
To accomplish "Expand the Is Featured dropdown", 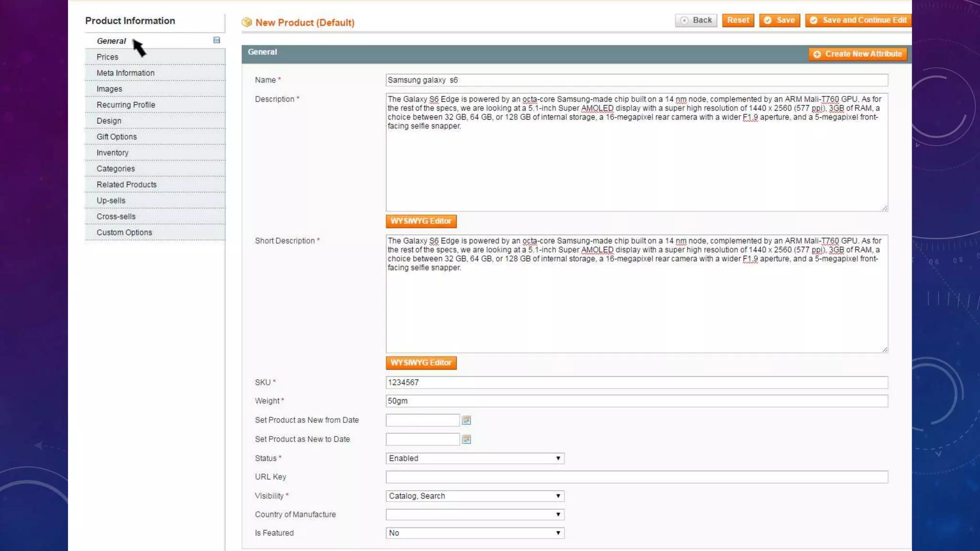I will pyautogui.click(x=475, y=533).
